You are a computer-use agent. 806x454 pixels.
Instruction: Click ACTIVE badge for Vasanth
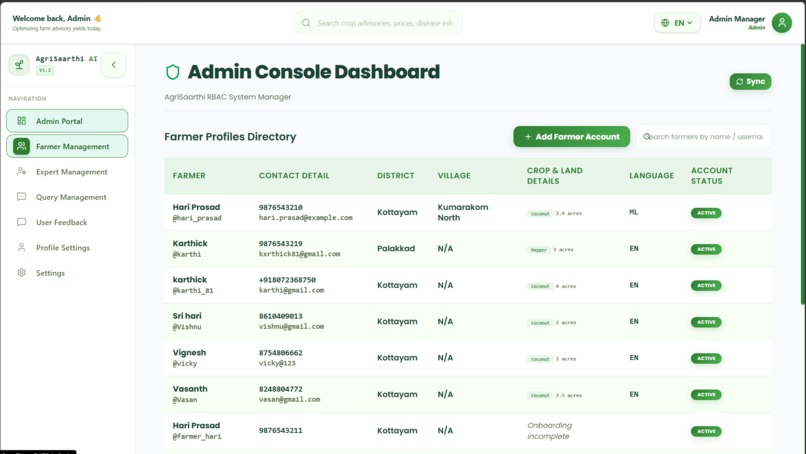point(706,394)
